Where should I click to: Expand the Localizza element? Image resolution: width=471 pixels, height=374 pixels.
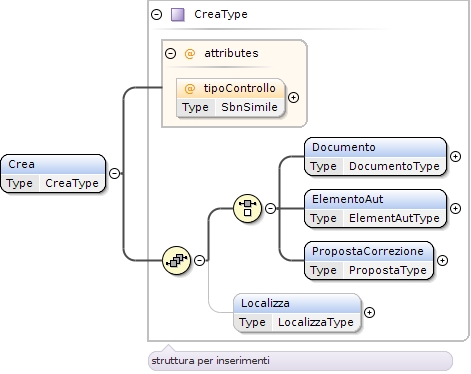pos(369,312)
